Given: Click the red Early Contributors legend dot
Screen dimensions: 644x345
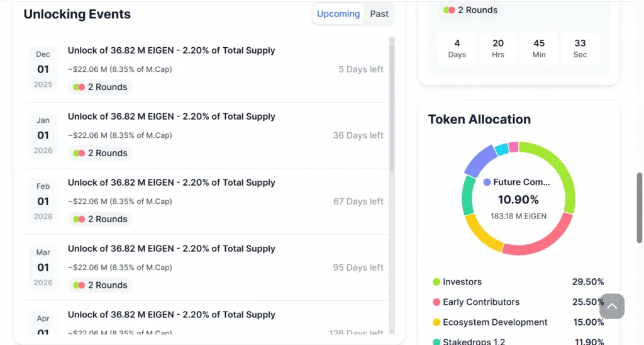Looking at the screenshot, I should (436, 302).
